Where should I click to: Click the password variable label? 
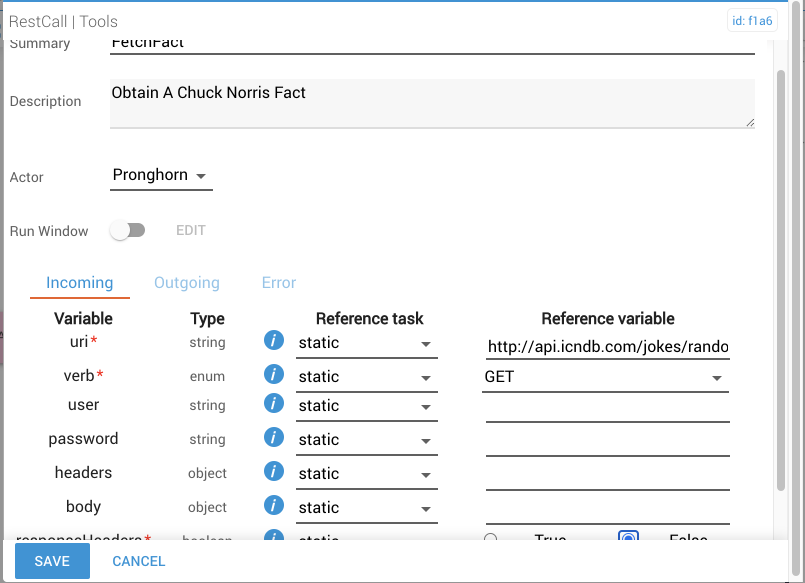(83, 439)
